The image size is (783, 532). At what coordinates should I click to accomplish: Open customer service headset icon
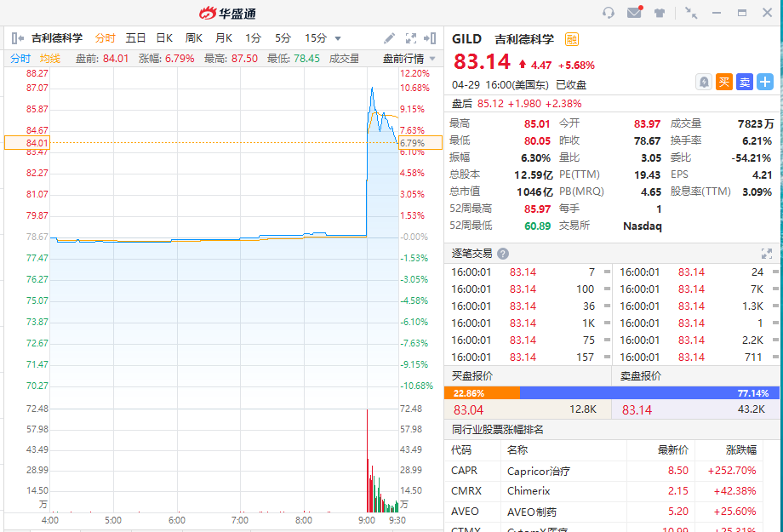click(609, 13)
